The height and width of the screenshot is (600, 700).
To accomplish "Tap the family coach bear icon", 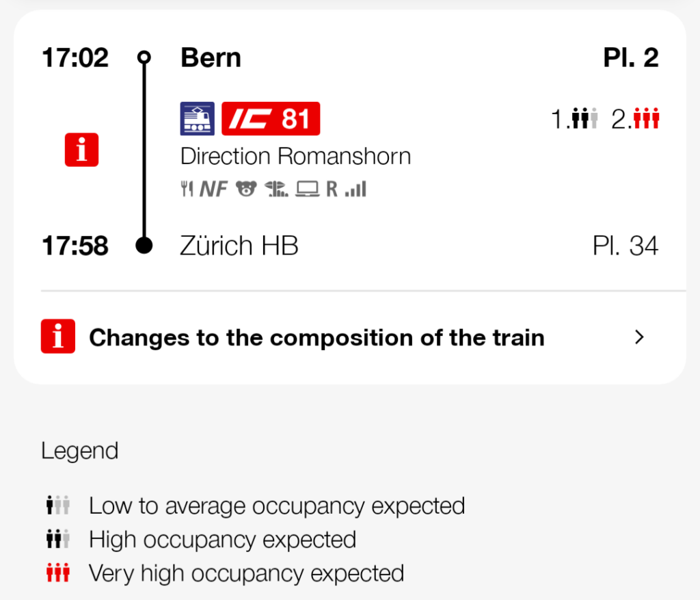I will tap(245, 190).
